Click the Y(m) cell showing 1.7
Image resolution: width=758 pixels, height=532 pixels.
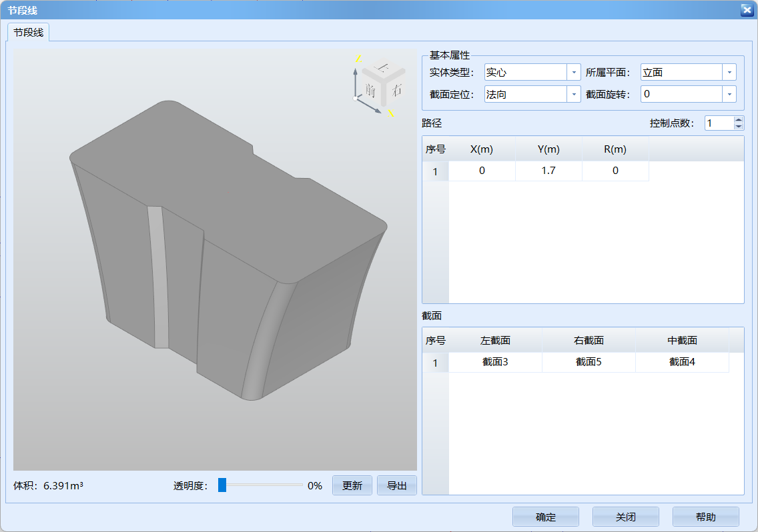coord(548,171)
